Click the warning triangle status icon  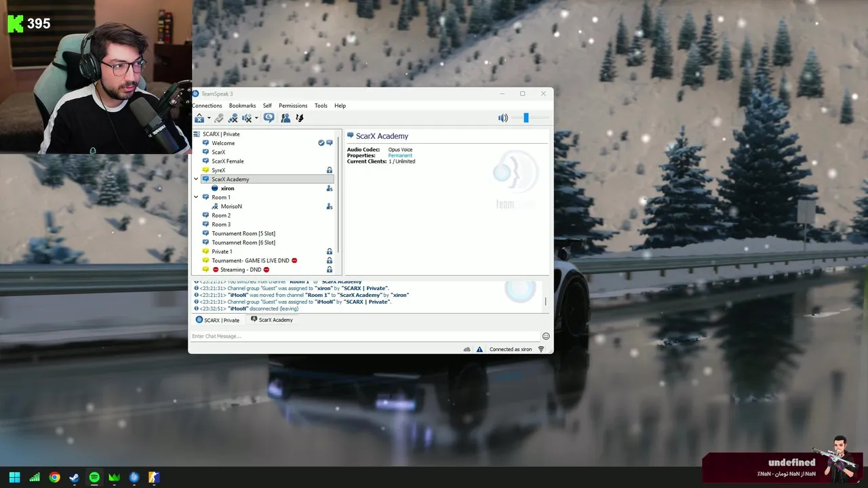click(479, 349)
